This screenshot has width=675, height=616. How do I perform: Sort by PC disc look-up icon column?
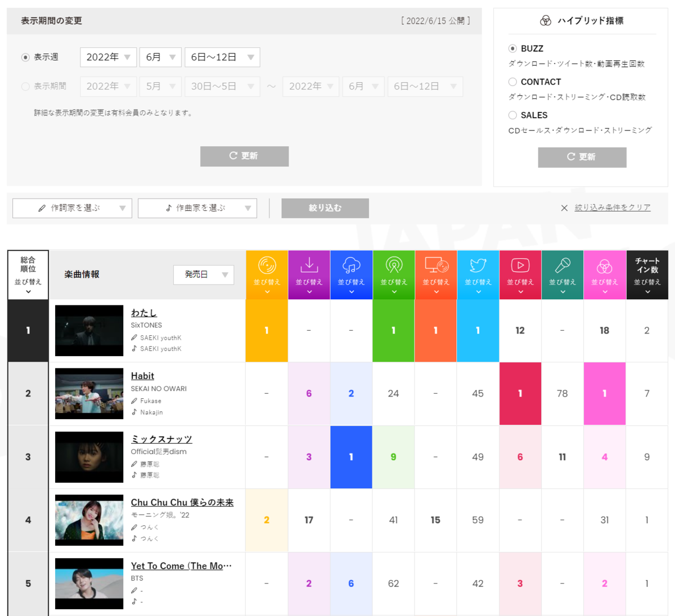pos(436,275)
